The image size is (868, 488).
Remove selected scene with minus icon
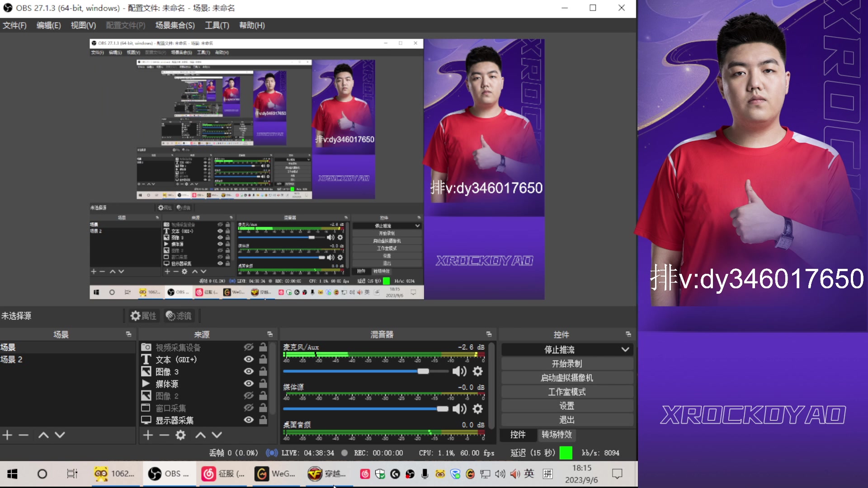24,435
